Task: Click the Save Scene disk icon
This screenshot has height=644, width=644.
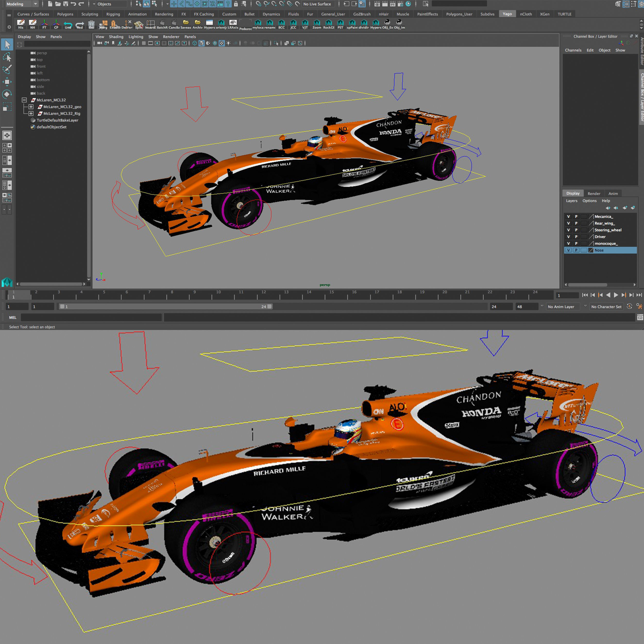Action: click(x=65, y=4)
